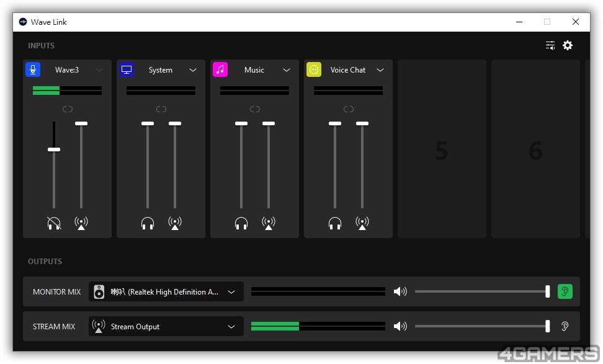Click the Wave:3 stream volume fader handle
The width and height of the screenshot is (603, 364).
click(81, 123)
